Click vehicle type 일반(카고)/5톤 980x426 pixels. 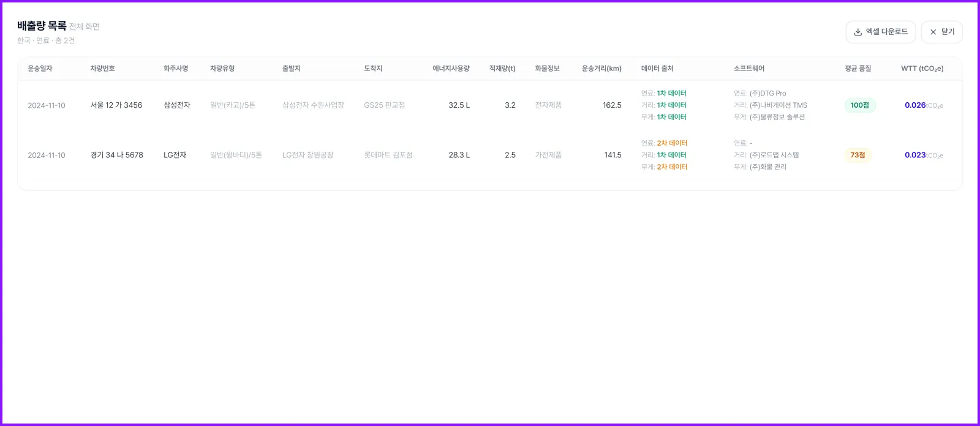233,105
